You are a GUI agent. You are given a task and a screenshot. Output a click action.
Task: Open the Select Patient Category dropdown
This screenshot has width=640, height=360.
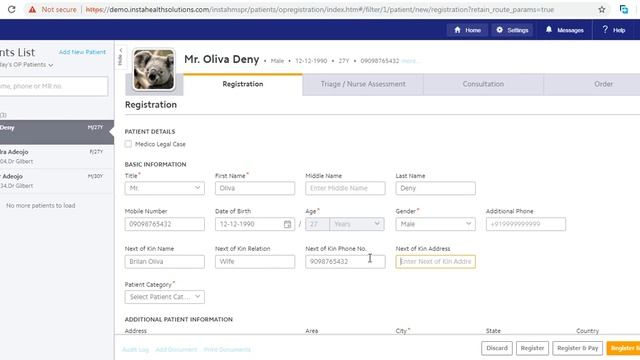pyautogui.click(x=164, y=297)
